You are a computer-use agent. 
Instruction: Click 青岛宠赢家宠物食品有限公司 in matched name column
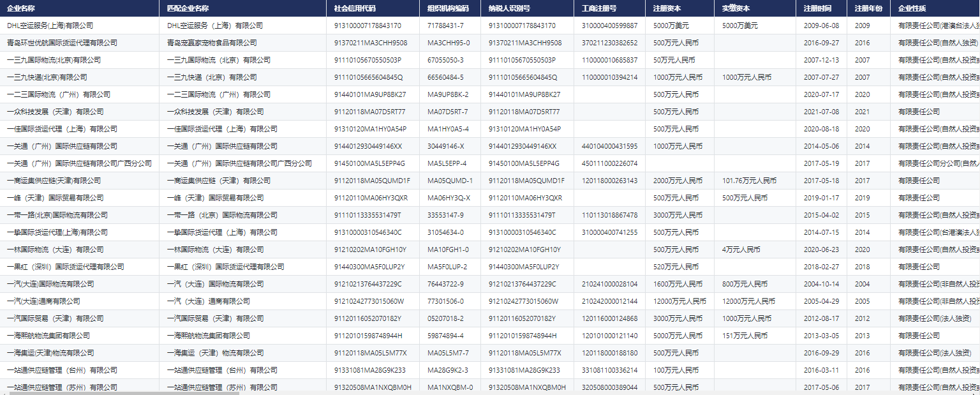point(212,43)
